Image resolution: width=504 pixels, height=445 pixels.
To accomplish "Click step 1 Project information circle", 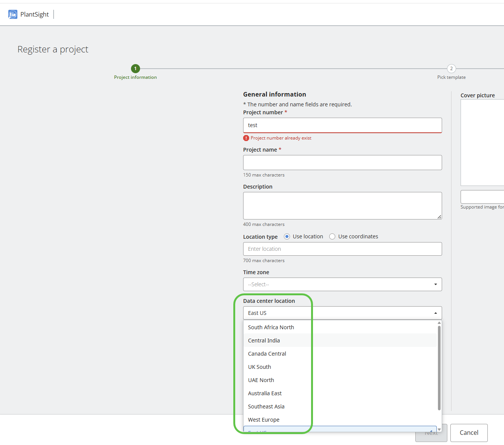I will click(136, 69).
